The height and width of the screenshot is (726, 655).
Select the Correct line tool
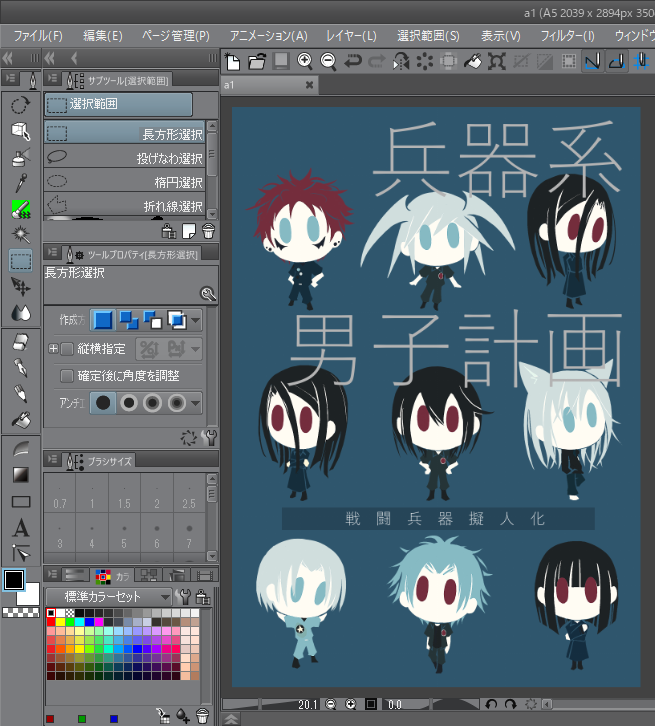20,553
